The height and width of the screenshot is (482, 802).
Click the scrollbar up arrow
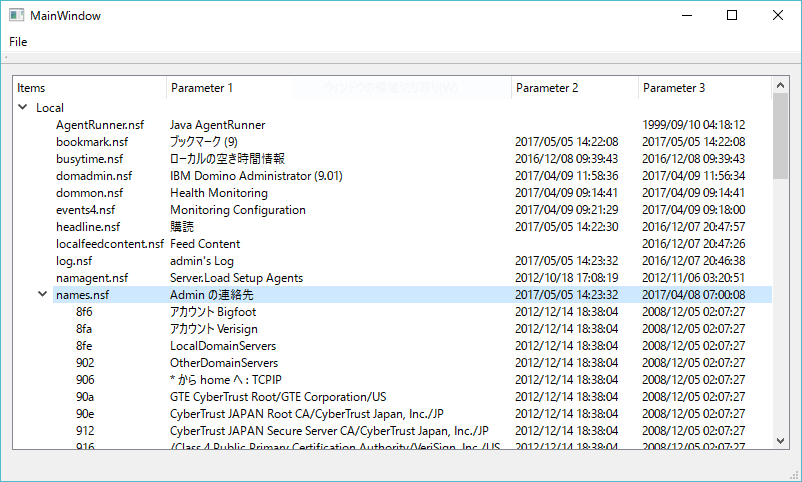780,85
